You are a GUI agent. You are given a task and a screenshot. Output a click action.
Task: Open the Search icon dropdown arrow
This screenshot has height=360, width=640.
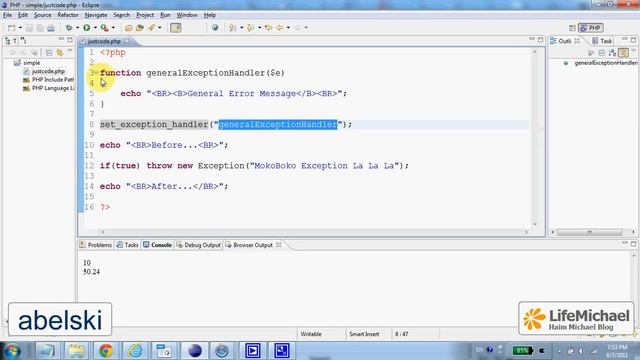coord(160,28)
